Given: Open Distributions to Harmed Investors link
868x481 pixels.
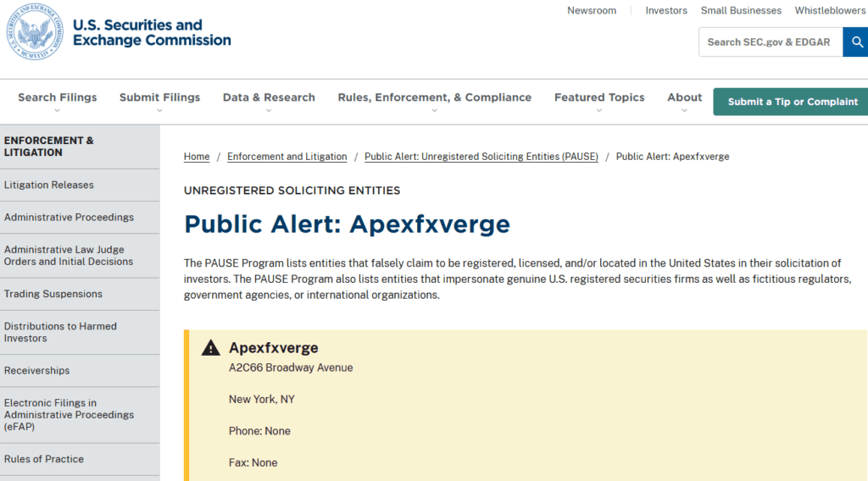Looking at the screenshot, I should coord(60,332).
